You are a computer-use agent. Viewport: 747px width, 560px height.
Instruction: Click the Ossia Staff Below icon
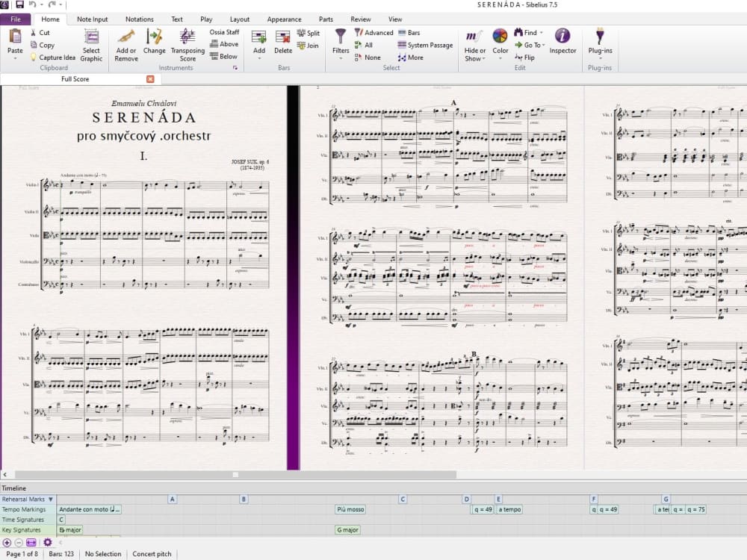tap(214, 56)
